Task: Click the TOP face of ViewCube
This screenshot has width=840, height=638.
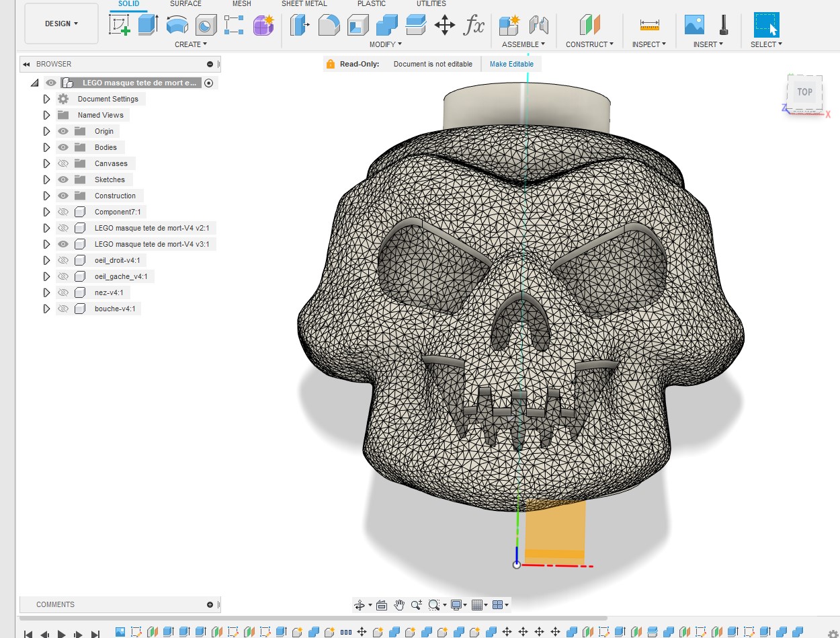Action: pyautogui.click(x=804, y=92)
